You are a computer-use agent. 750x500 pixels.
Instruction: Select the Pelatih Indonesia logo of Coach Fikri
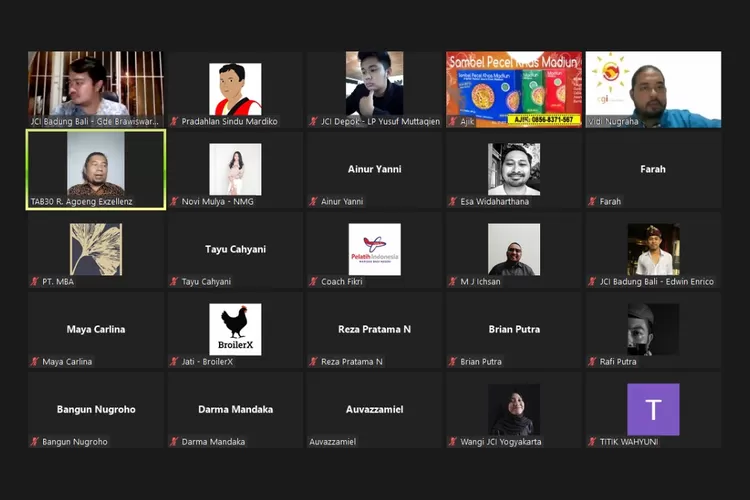374,249
